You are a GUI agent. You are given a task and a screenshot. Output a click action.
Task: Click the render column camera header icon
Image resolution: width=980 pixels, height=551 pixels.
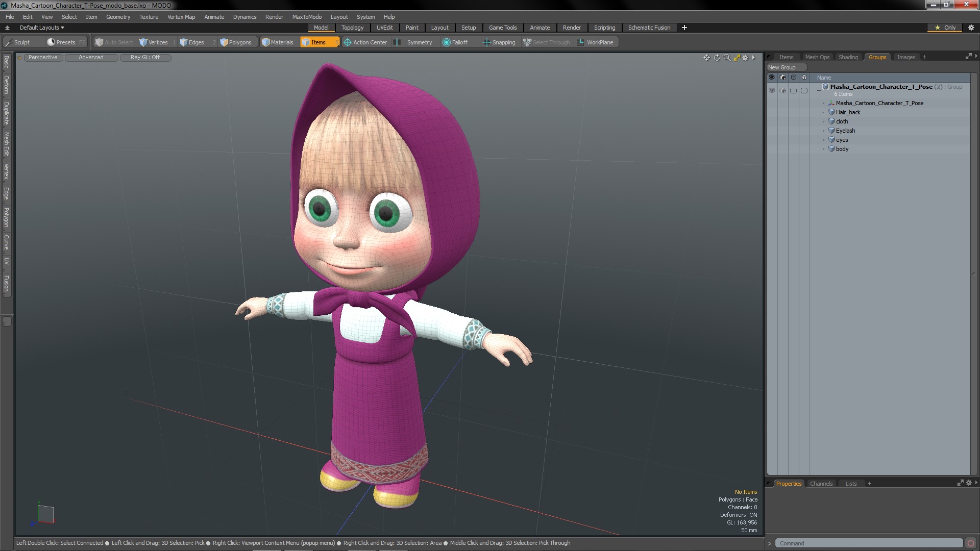[x=782, y=78]
